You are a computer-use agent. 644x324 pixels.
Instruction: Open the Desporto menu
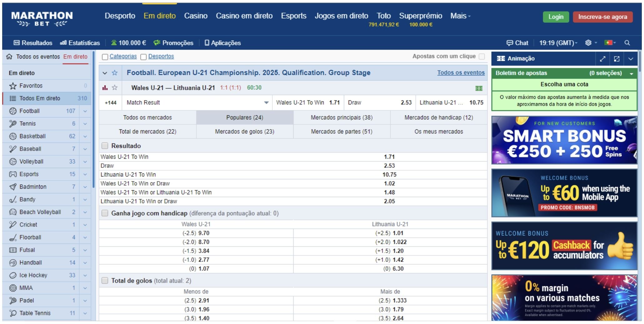click(120, 16)
